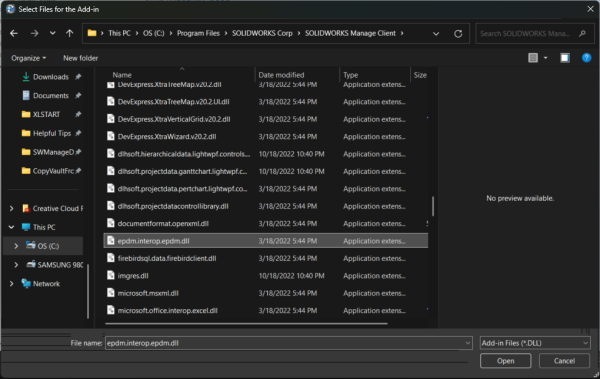The height and width of the screenshot is (379, 600).
Task: Click Program Files in the address path
Action: pos(198,33)
